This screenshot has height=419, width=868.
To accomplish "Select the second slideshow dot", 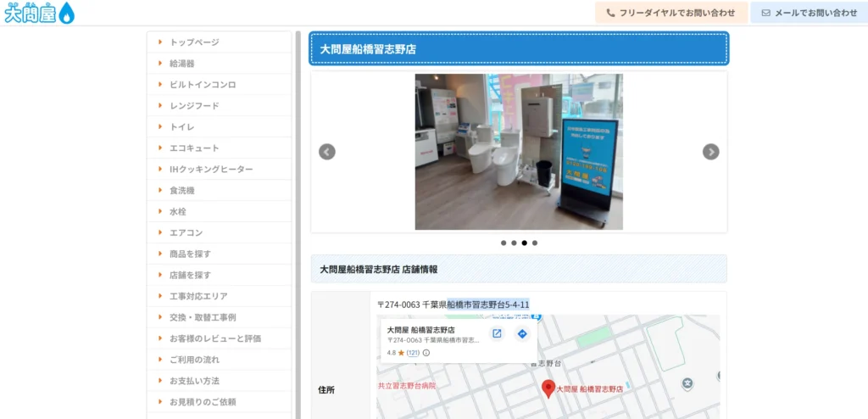I will tap(514, 243).
